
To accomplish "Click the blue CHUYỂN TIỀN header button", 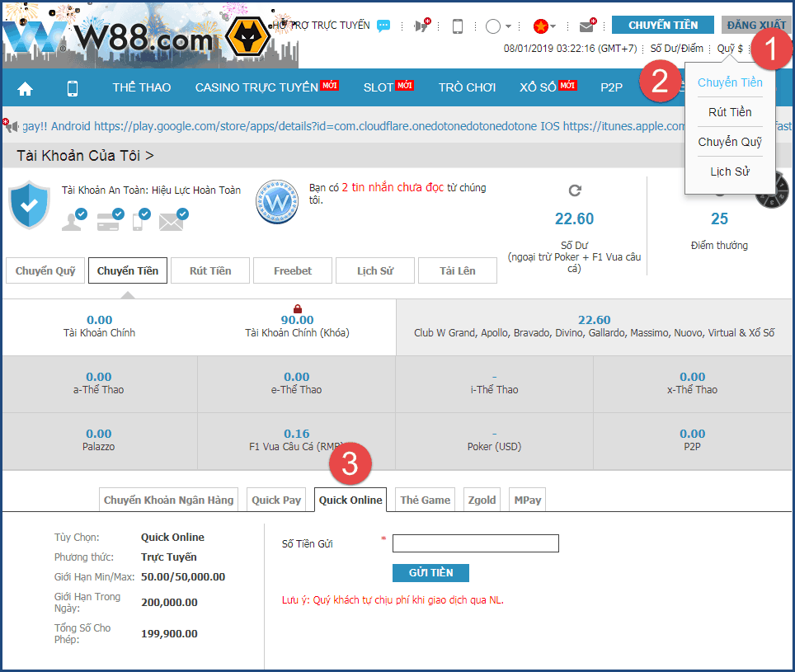I will point(663,25).
